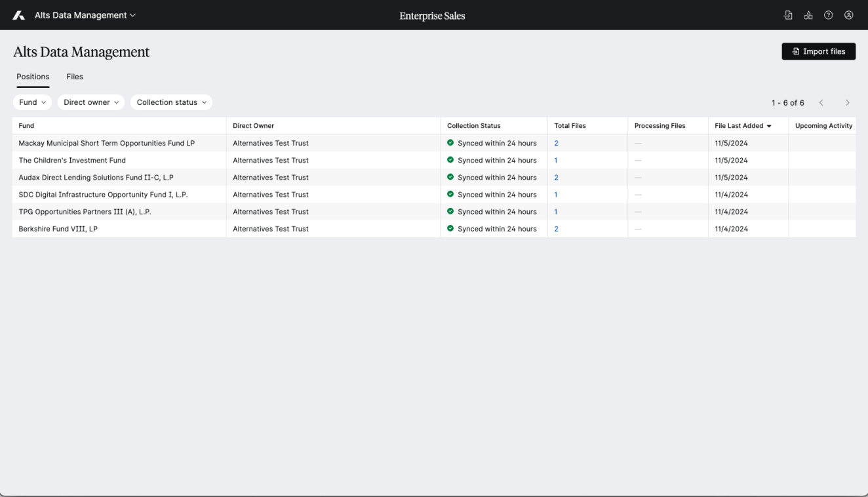Go to next page of results

tap(847, 103)
